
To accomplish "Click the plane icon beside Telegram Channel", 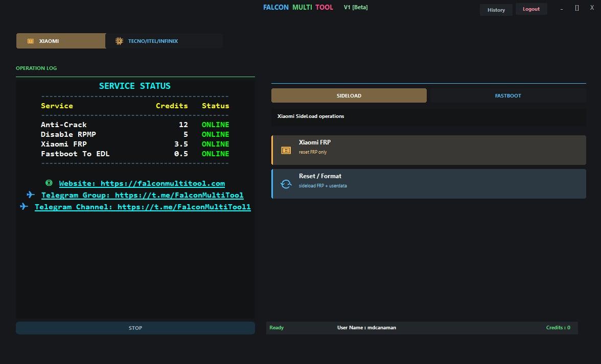I will [x=24, y=206].
